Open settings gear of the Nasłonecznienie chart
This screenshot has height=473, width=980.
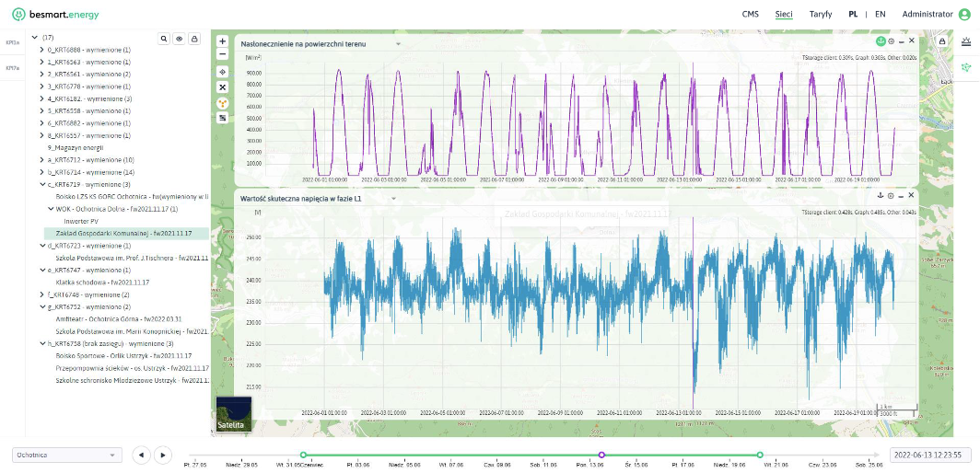(x=892, y=41)
